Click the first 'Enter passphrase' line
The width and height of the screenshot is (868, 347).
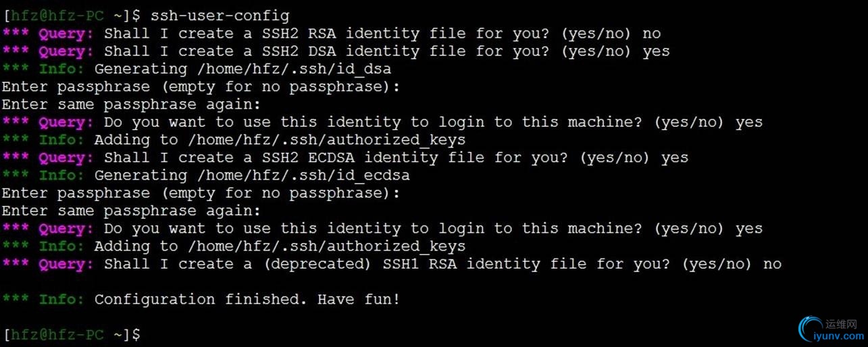[201, 86]
